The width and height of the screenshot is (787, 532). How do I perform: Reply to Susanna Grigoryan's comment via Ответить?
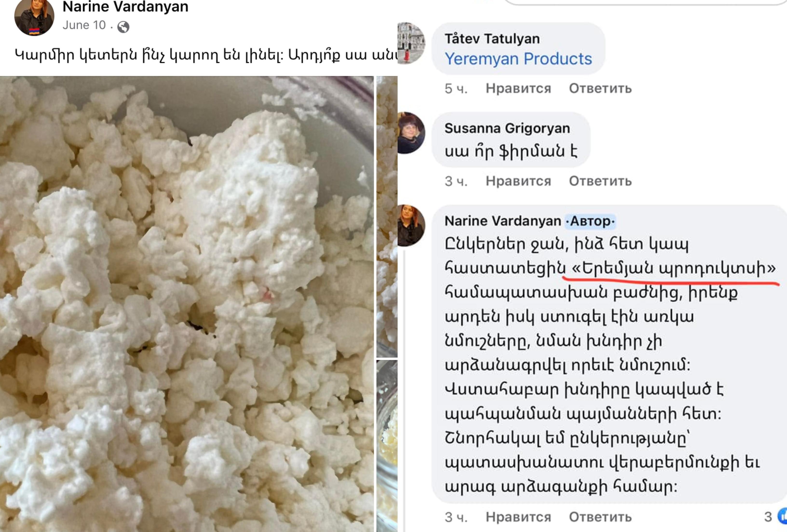click(x=600, y=181)
